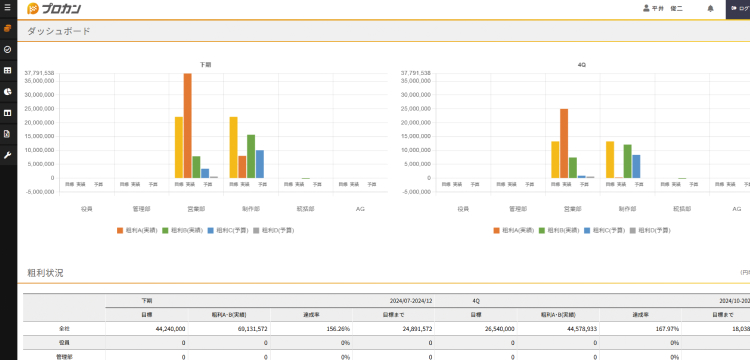Click the 下期 header in the table

pos(146,301)
